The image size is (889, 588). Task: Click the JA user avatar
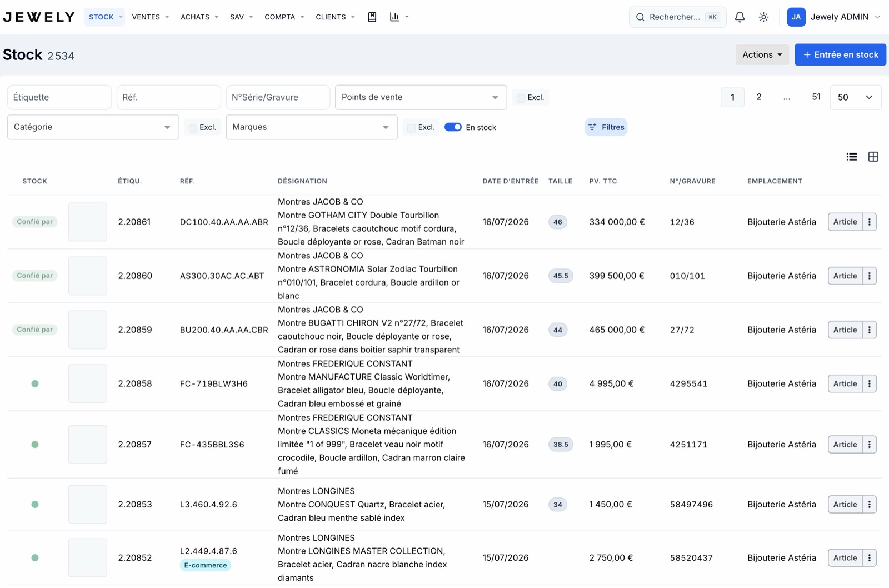(796, 17)
